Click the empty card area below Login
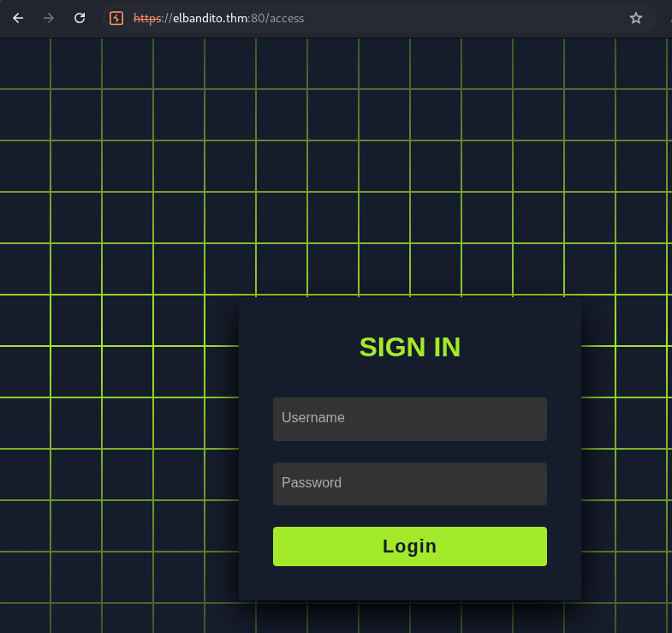672x633 pixels. [410, 583]
